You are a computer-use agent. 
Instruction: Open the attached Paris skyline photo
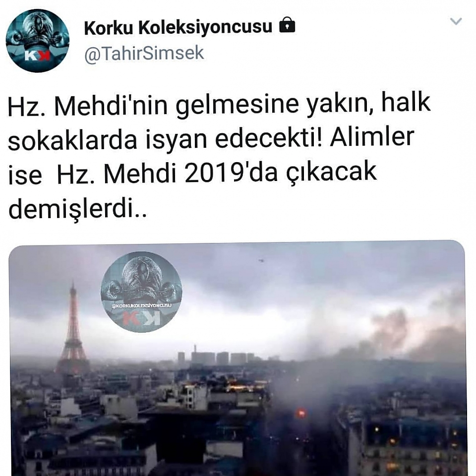(x=238, y=358)
